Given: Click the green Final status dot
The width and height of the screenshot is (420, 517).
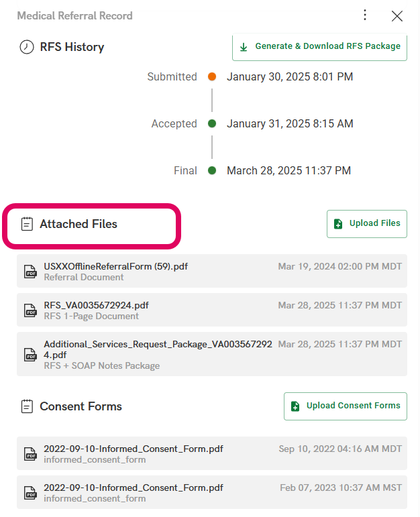Looking at the screenshot, I should [212, 171].
